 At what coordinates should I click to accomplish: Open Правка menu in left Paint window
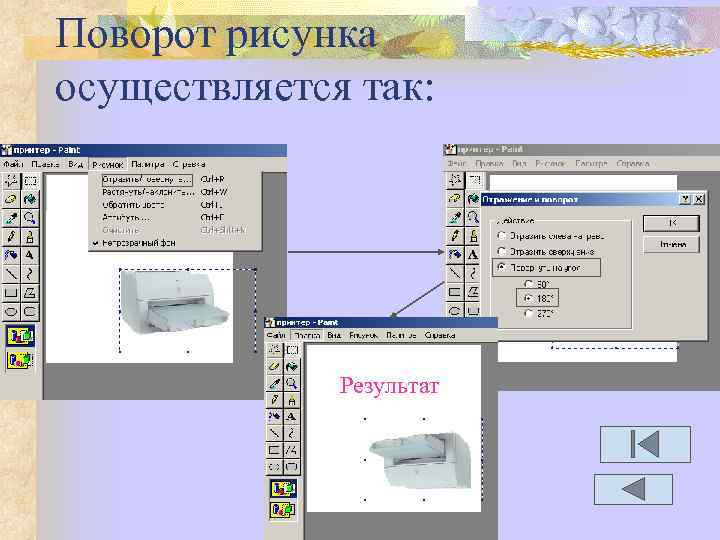pos(45,164)
